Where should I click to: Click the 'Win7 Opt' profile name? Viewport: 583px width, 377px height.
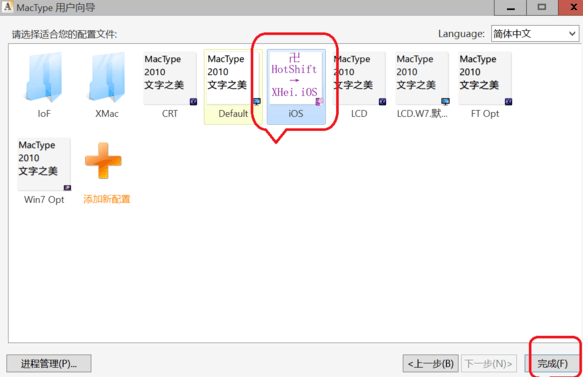coord(44,200)
